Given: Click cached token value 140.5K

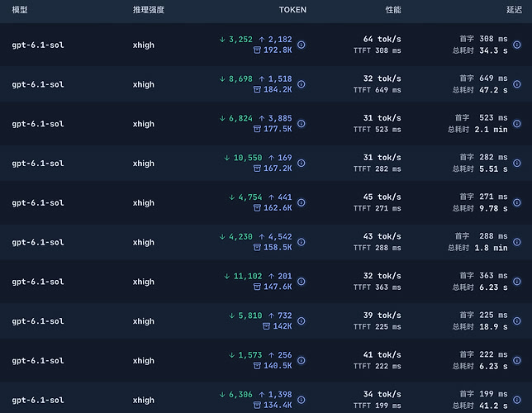Looking at the screenshot, I should point(278,366).
